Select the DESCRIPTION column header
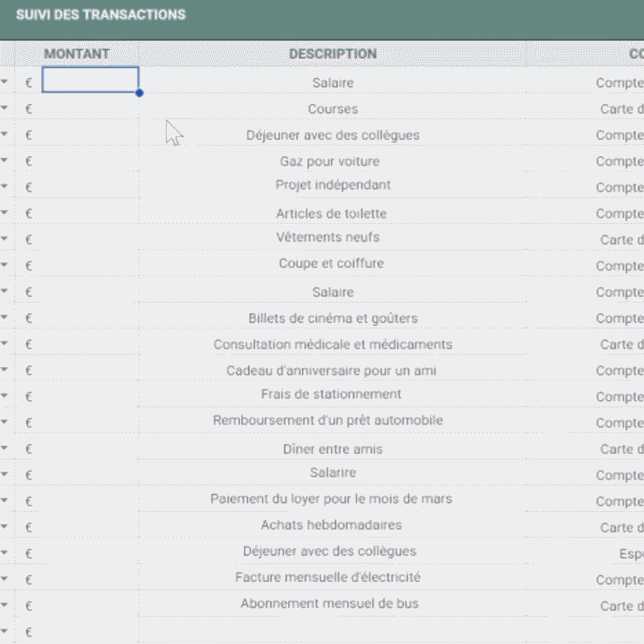This screenshot has height=644, width=644. 332,54
